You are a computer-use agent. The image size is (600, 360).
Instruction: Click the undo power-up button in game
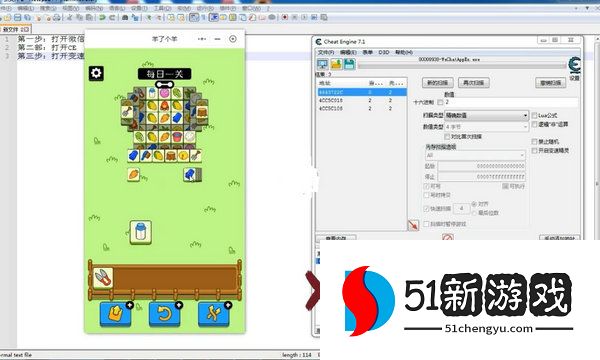pos(165,314)
